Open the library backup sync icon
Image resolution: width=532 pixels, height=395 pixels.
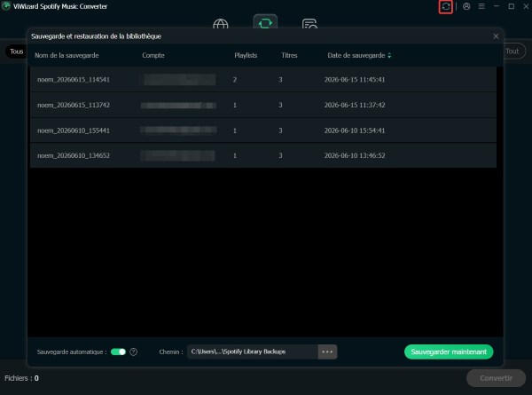445,6
